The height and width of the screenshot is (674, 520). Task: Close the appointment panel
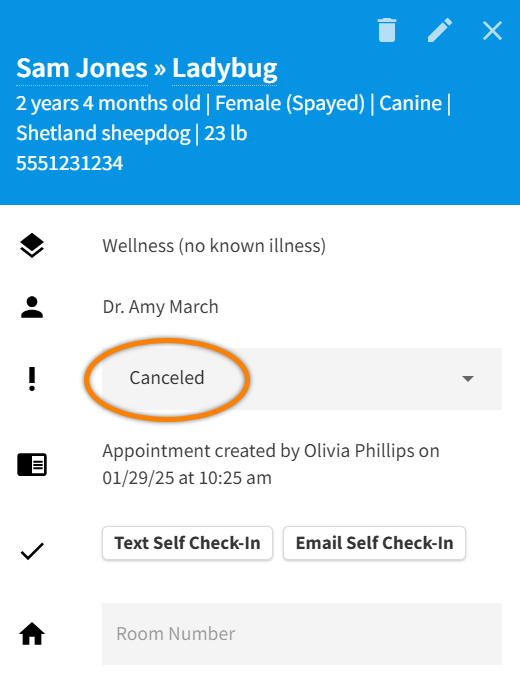(492, 31)
